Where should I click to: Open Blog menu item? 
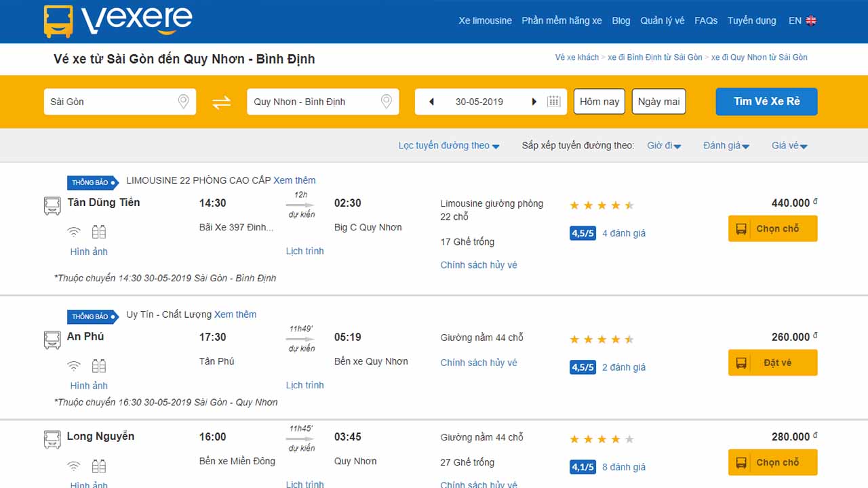(621, 20)
